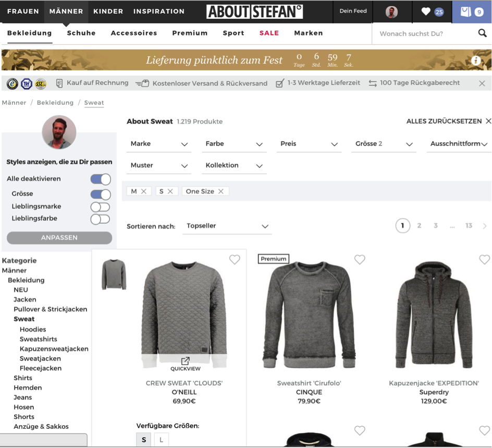The height and width of the screenshot is (448, 492).
Task: Select the Crew Sweat small thumbnail image
Action: pos(114,274)
